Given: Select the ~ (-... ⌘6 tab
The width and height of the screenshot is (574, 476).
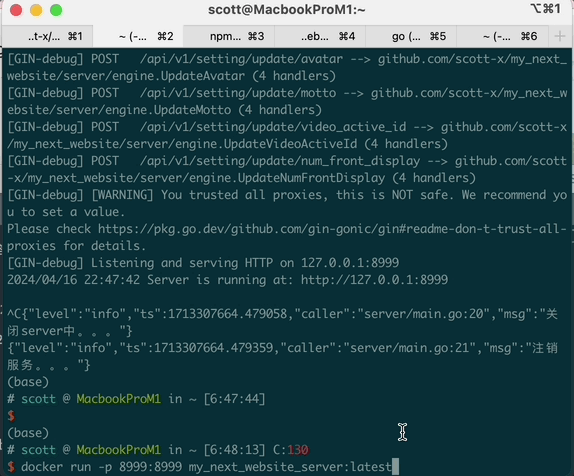Looking at the screenshot, I should pos(502,36).
